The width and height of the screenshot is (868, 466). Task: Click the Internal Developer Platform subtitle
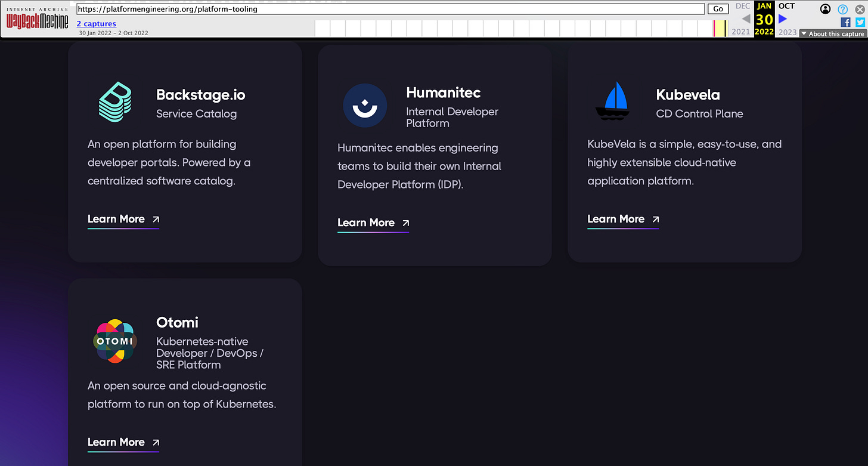[452, 118]
